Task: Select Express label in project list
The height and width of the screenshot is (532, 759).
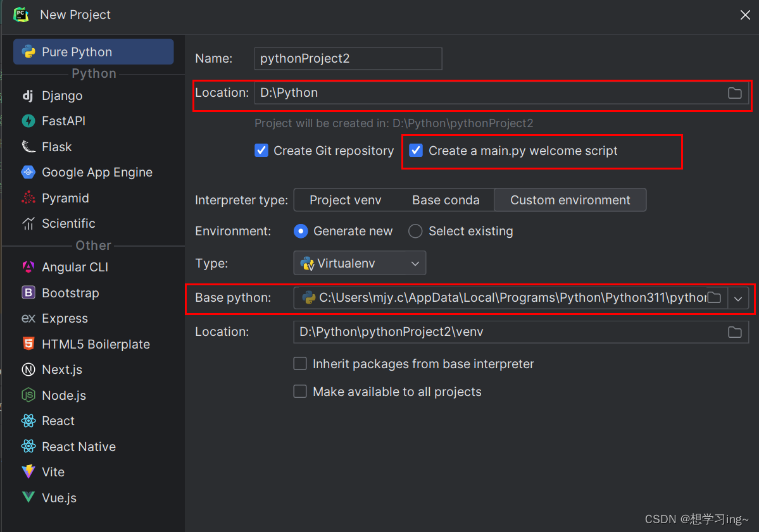Action: 65,319
